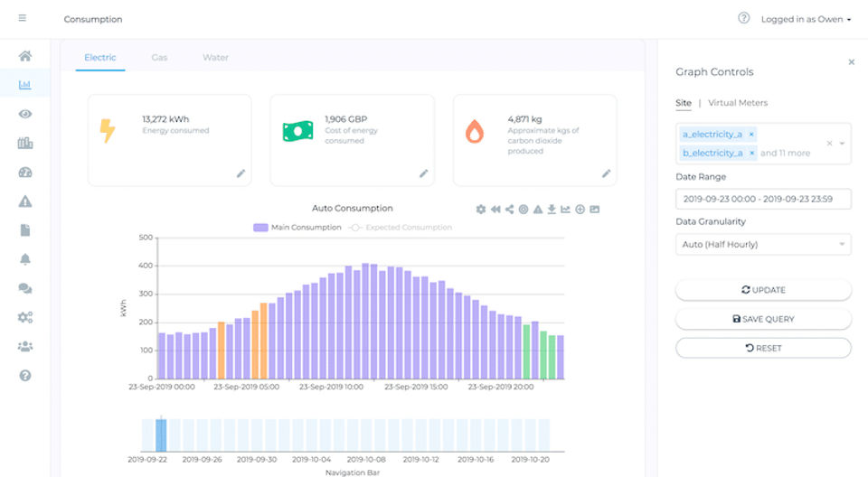Click the chart share icon
Image resolution: width=868 pixels, height=477 pixels.
pos(509,210)
